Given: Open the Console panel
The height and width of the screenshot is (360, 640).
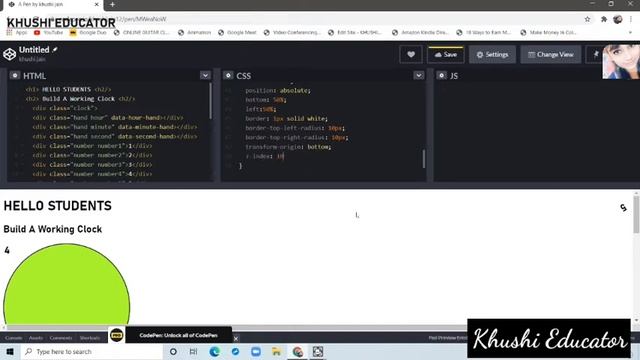Looking at the screenshot, I should pyautogui.click(x=13, y=338).
